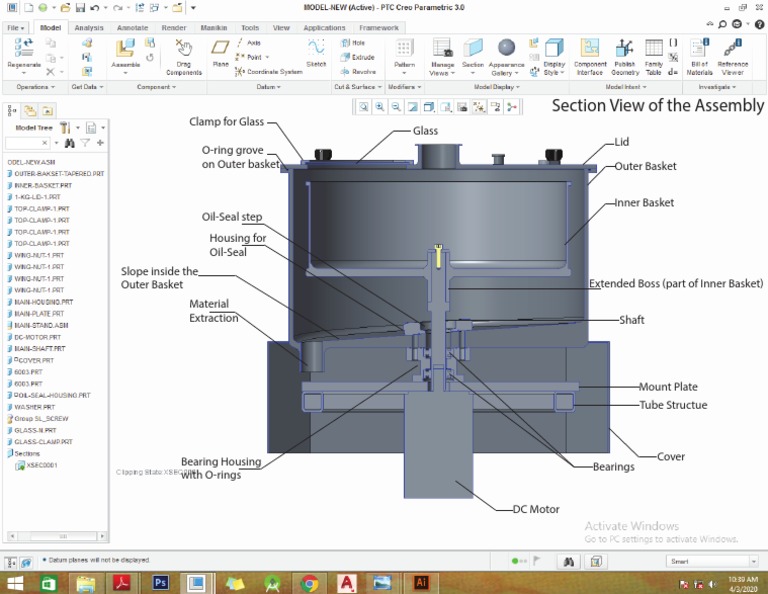Select INNER-BASKET.PRT in model tree
Image resolution: width=768 pixels, height=594 pixels.
coord(39,185)
